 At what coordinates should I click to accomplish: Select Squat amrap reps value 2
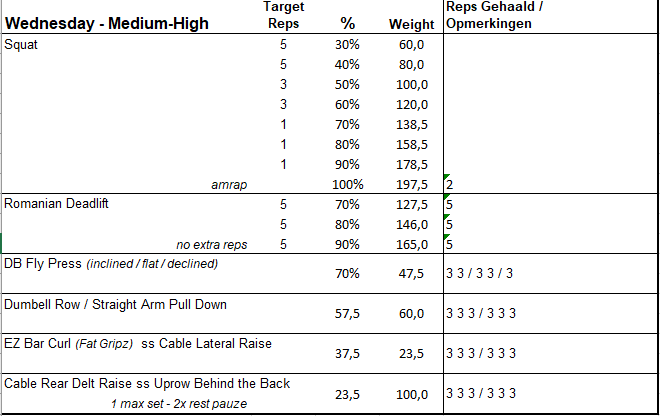click(451, 185)
